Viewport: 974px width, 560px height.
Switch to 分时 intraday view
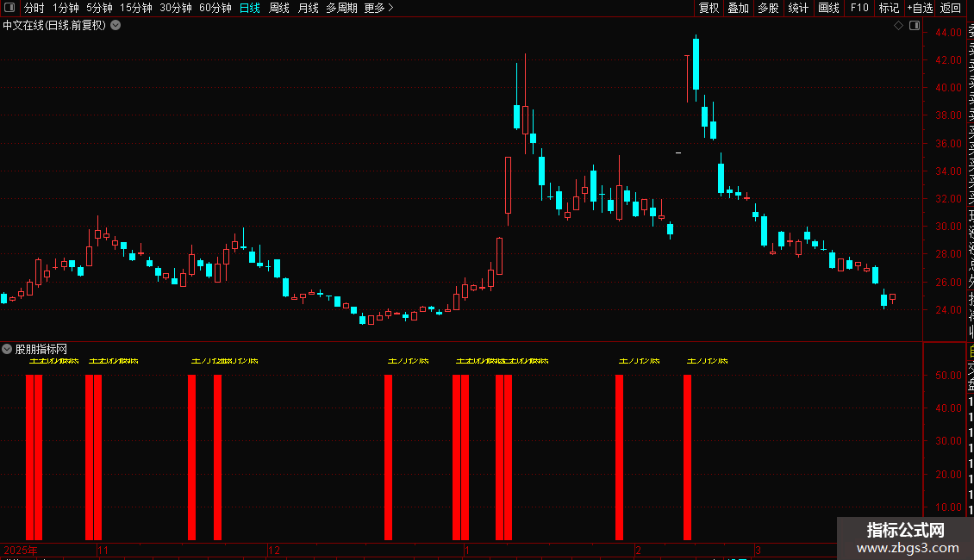34,8
